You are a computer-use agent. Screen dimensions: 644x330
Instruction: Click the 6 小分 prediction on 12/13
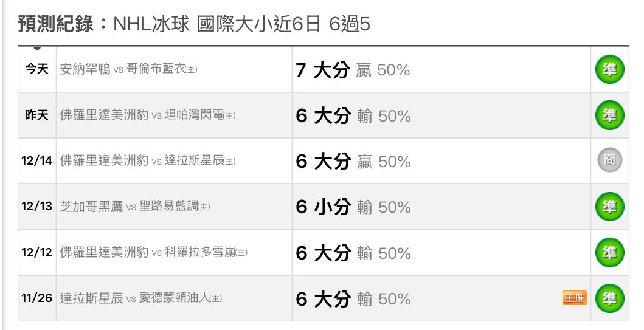tap(323, 207)
